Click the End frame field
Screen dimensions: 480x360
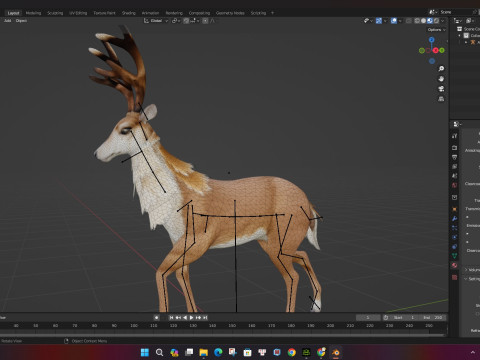coord(433,318)
